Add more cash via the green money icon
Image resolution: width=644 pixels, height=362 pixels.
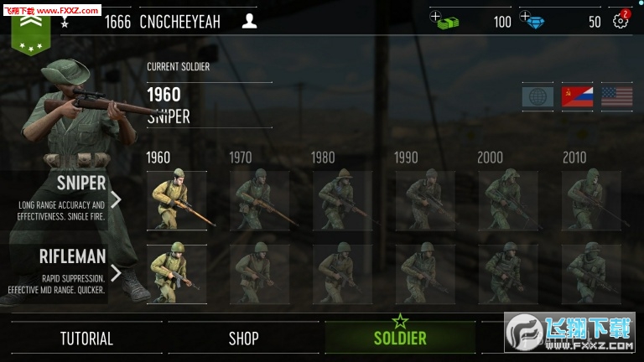[444, 20]
